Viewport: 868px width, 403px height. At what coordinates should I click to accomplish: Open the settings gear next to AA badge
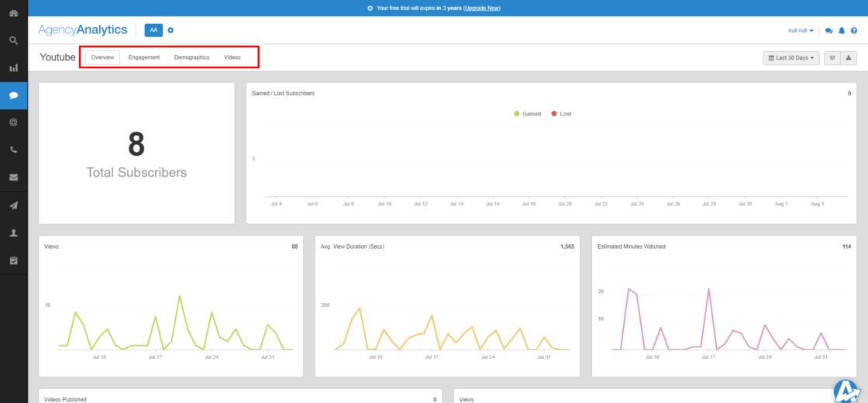(x=170, y=30)
